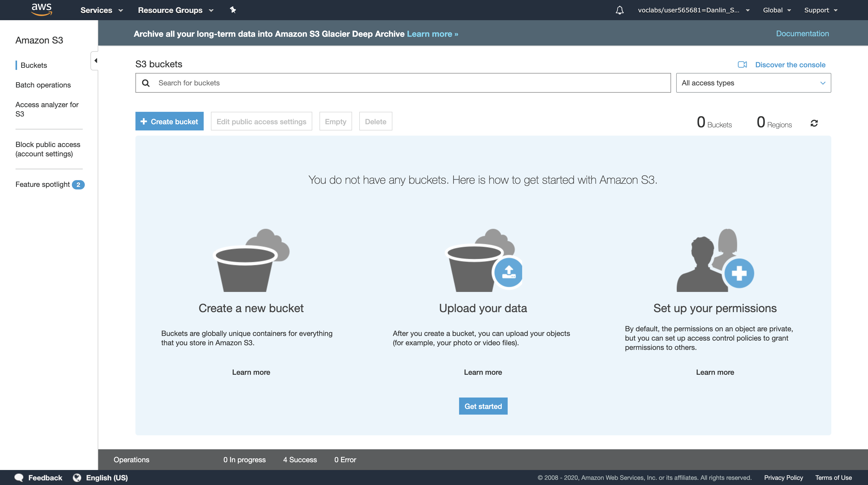
Task: Click the upload data bucket illustration
Action: coord(483,260)
